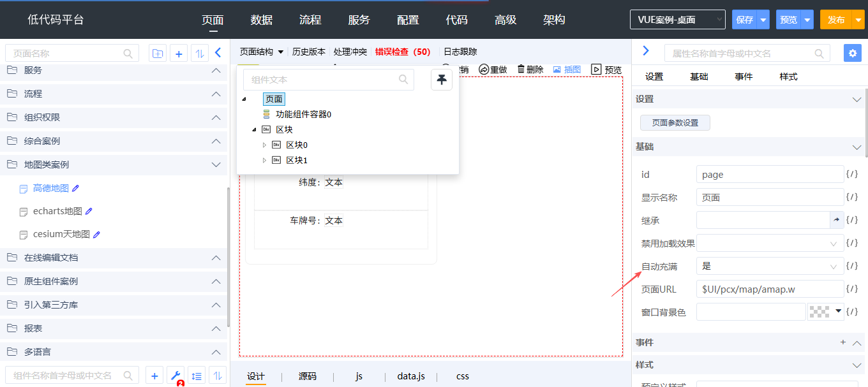The width and height of the screenshot is (868, 387).
Task: Switch to the 源码 tab
Action: pyautogui.click(x=308, y=376)
